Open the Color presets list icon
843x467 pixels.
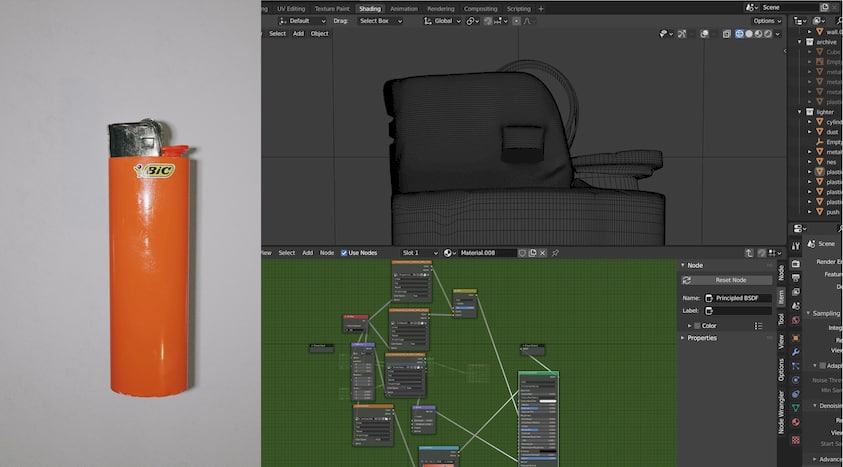[x=758, y=326]
